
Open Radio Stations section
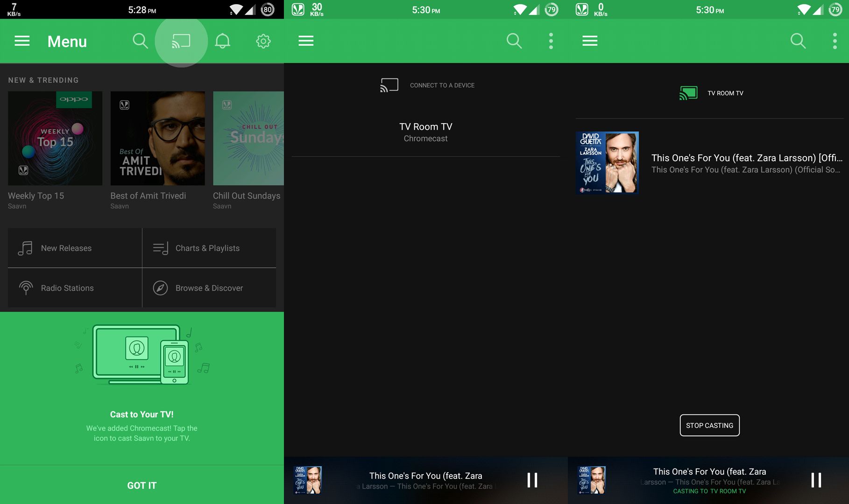pyautogui.click(x=75, y=288)
